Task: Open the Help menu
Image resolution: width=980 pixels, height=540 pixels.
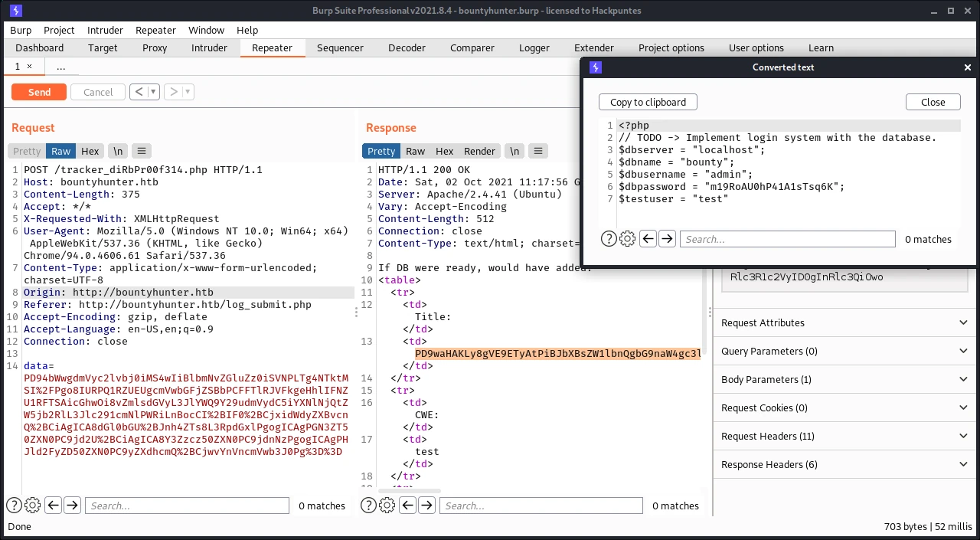Action: tap(247, 30)
